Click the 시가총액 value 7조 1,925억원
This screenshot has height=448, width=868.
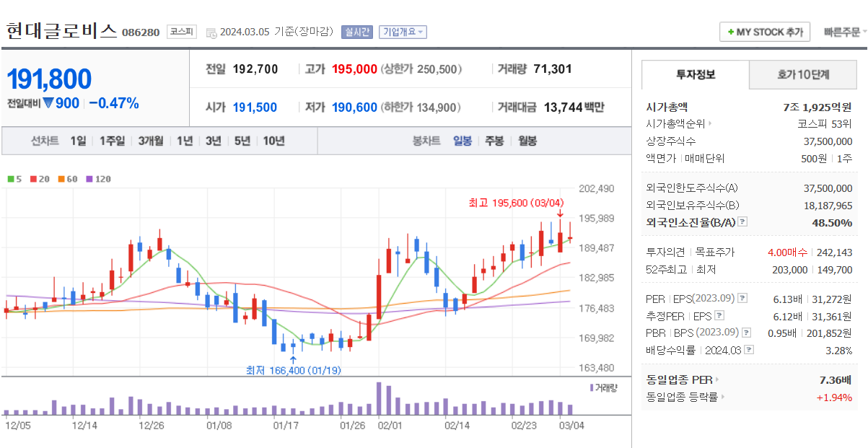(817, 107)
